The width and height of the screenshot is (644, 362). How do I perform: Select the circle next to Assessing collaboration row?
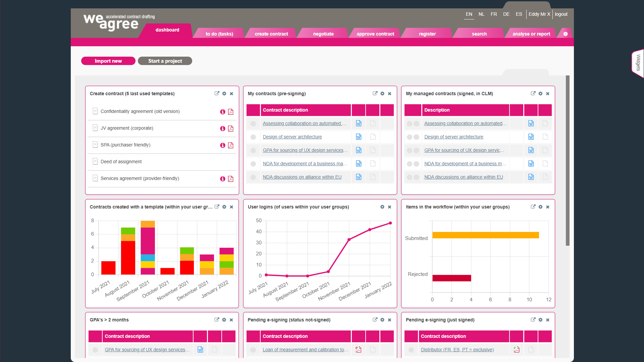[253, 123]
